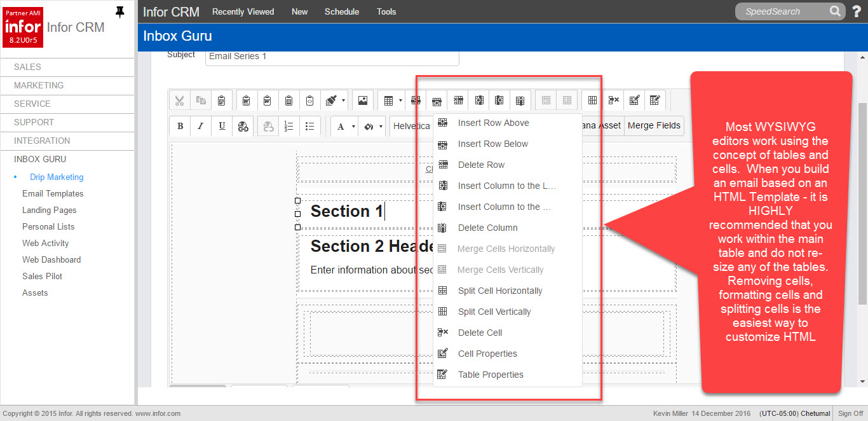Click the Insert Table icon in toolbar
868x421 pixels.
click(x=388, y=100)
